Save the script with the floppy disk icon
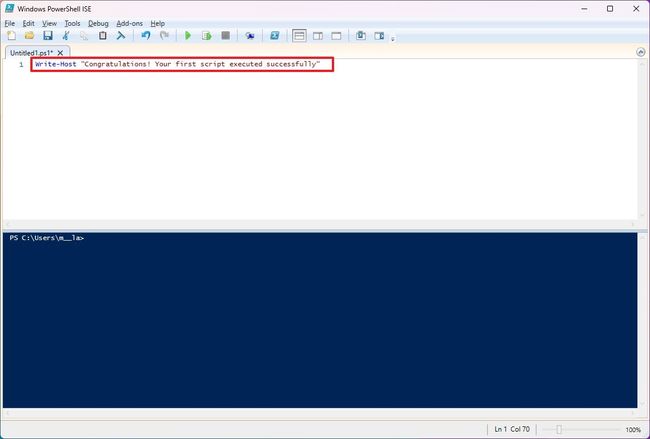The width and height of the screenshot is (650, 439). [48, 36]
